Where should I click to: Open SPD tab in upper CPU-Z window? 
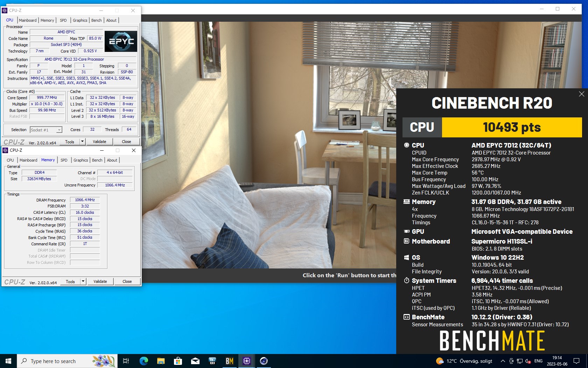pyautogui.click(x=63, y=20)
